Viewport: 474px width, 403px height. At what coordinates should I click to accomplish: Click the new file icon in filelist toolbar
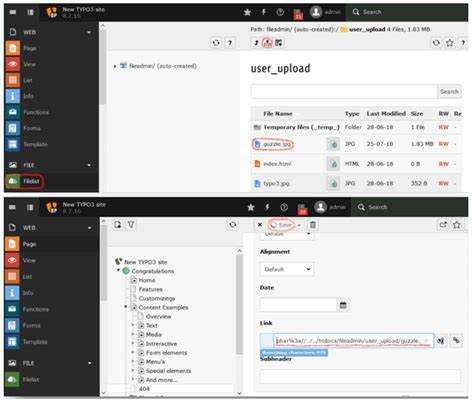279,43
